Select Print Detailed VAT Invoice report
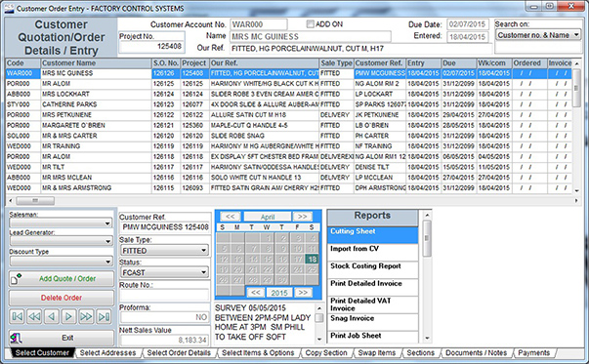589x364 pixels. 372,304
